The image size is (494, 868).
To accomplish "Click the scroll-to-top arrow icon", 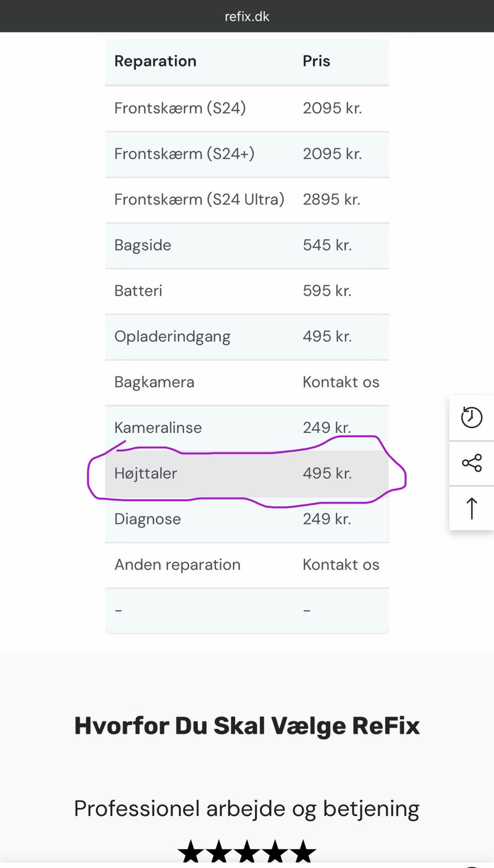I will tap(471, 508).
